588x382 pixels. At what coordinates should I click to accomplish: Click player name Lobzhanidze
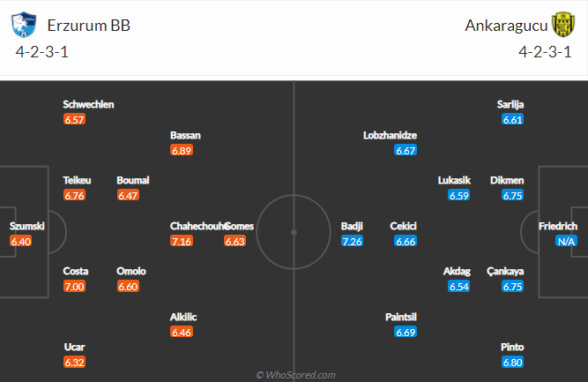pos(390,135)
